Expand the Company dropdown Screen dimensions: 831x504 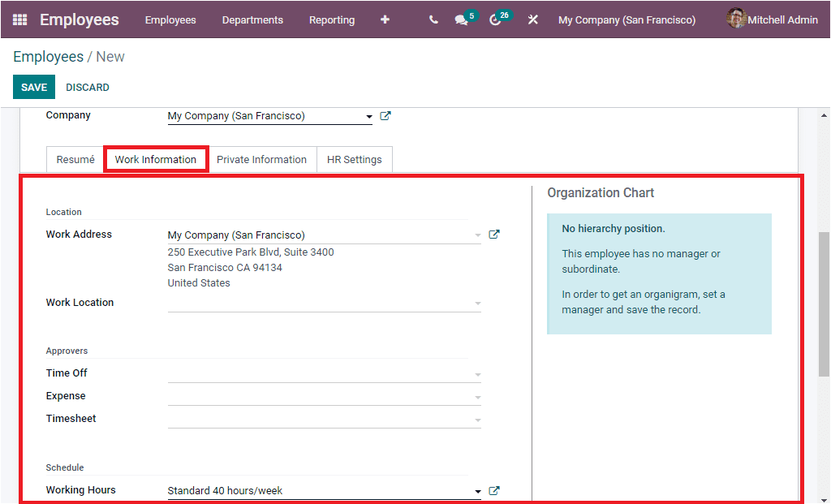(370, 116)
